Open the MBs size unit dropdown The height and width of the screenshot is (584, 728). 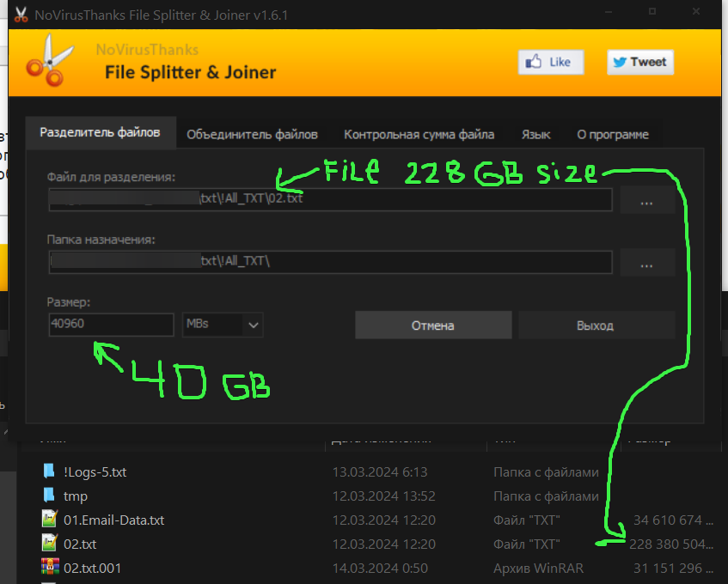[x=223, y=325]
